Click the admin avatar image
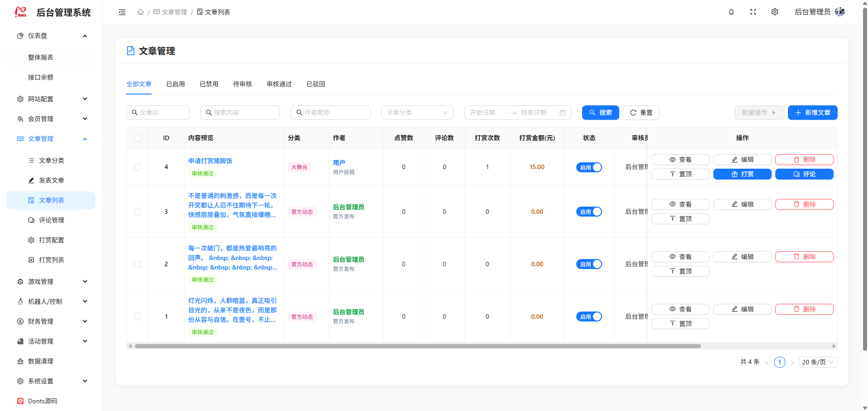 click(x=840, y=12)
